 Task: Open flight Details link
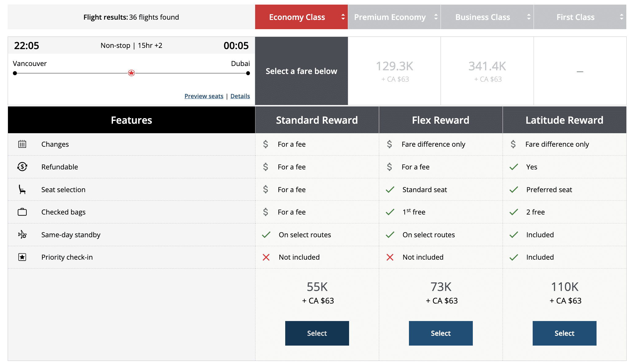click(x=240, y=96)
